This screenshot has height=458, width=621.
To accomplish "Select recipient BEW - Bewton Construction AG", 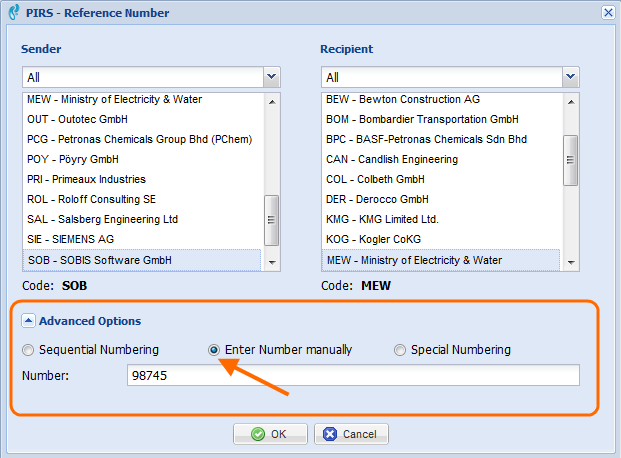I will tap(442, 99).
